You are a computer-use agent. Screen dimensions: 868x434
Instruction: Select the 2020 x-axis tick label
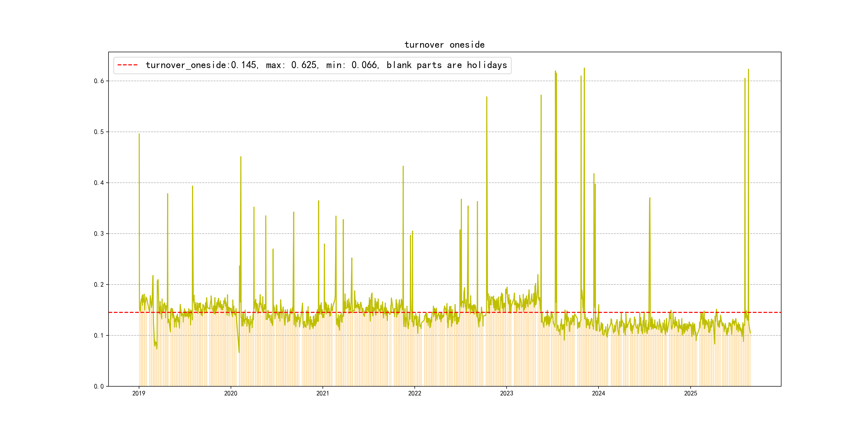pos(230,393)
